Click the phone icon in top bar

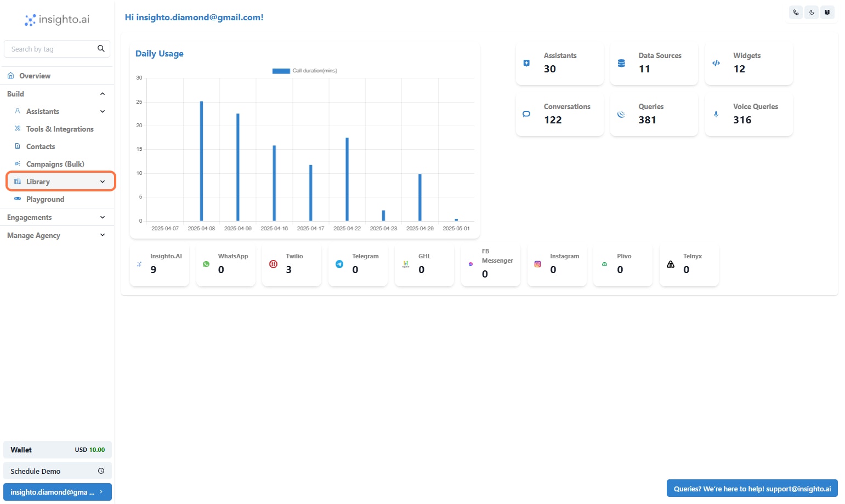(x=796, y=12)
